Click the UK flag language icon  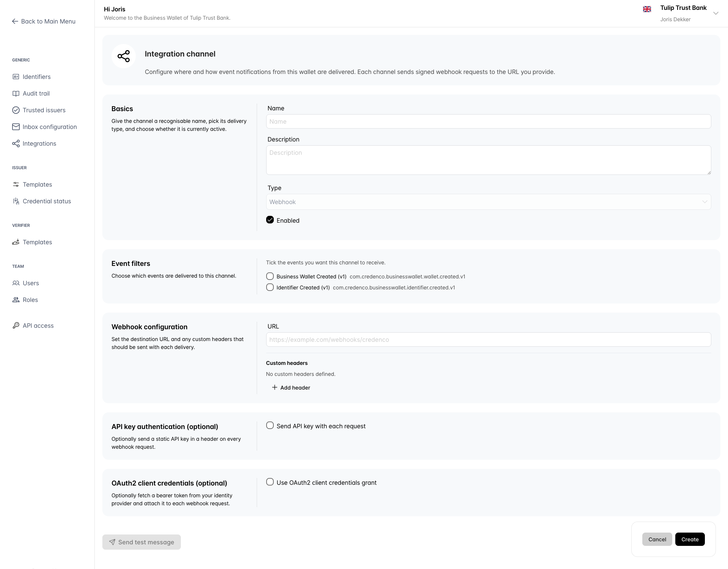647,9
